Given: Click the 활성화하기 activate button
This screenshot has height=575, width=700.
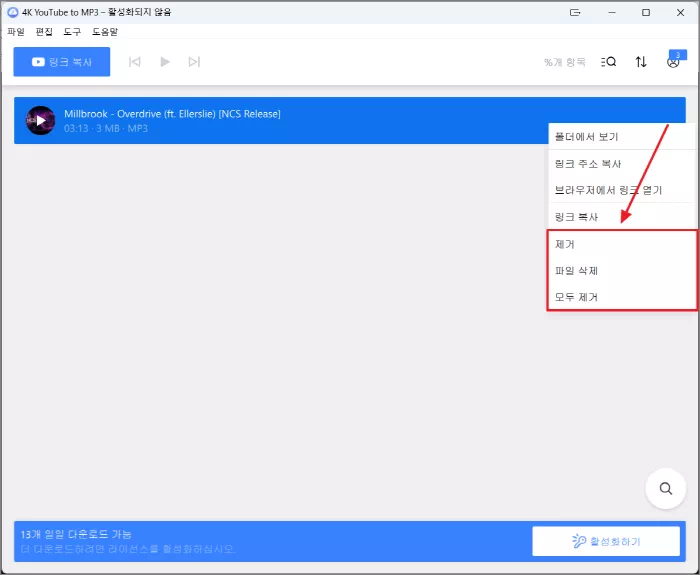Looking at the screenshot, I should [606, 542].
